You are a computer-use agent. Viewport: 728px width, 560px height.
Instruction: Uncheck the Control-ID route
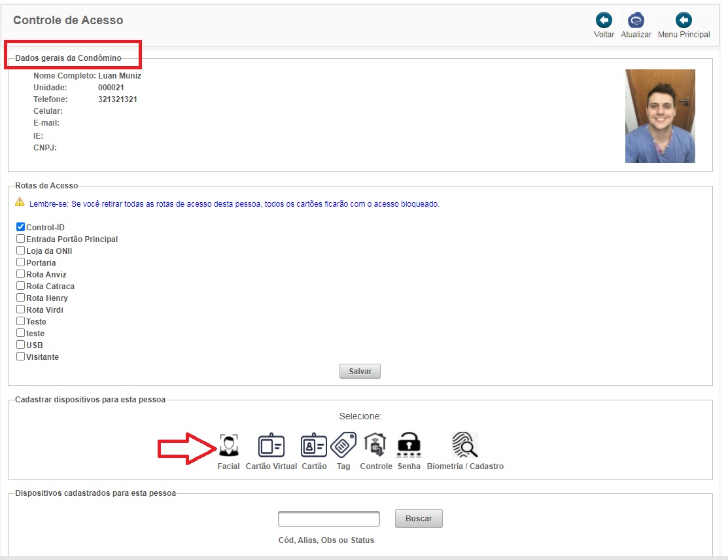tap(20, 227)
